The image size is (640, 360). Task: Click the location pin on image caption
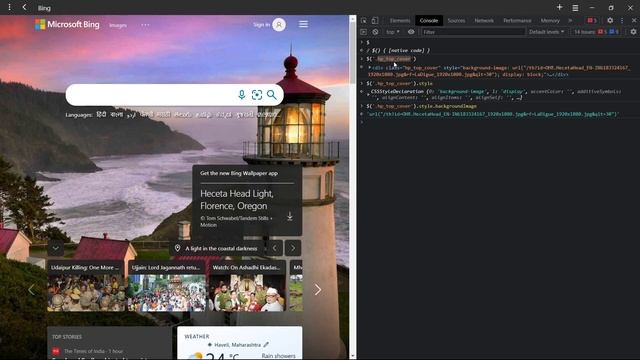(x=178, y=248)
